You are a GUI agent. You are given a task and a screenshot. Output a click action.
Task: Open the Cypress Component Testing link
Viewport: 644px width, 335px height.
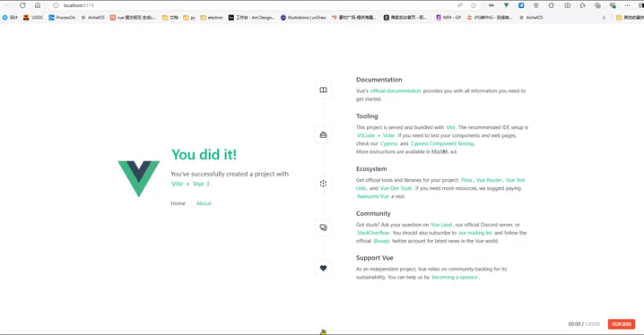[x=442, y=144]
